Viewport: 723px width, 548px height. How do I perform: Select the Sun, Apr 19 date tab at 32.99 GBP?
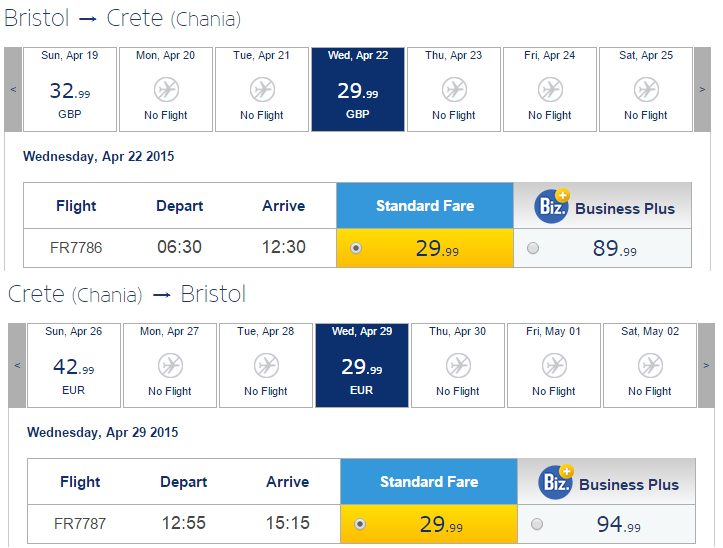pos(70,89)
